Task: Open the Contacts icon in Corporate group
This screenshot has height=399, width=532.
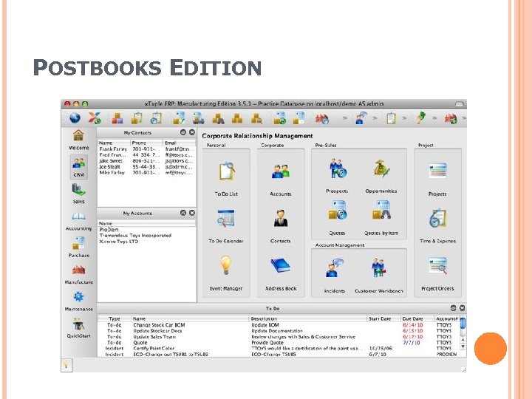Action: (x=281, y=218)
